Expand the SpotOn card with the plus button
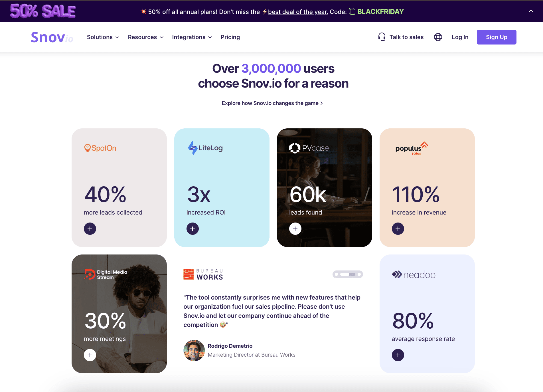Image resolution: width=543 pixels, height=392 pixels. pos(90,229)
